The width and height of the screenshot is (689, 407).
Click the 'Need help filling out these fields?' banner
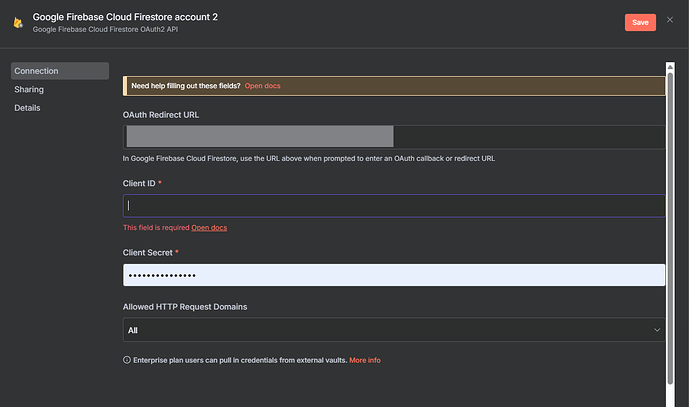[x=186, y=86]
